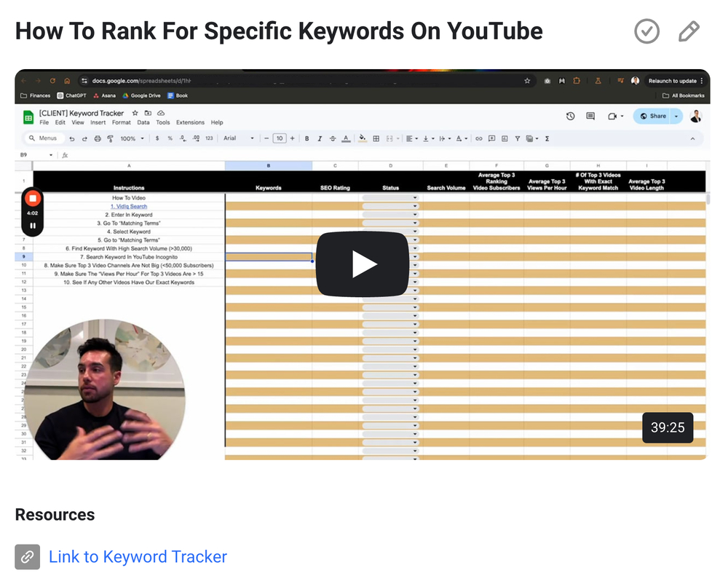Screen dimensions: 728x581
Task: Click the blue Share button
Action: (652, 116)
